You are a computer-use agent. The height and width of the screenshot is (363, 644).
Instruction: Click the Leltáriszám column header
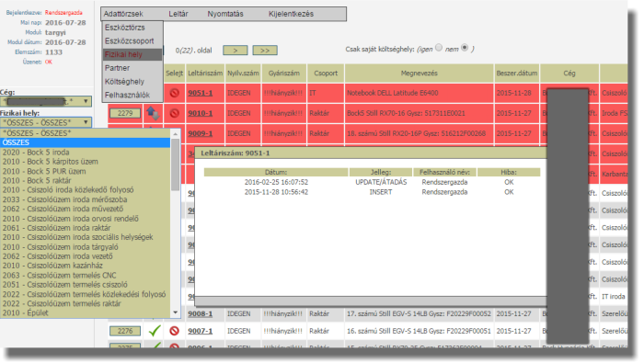205,74
